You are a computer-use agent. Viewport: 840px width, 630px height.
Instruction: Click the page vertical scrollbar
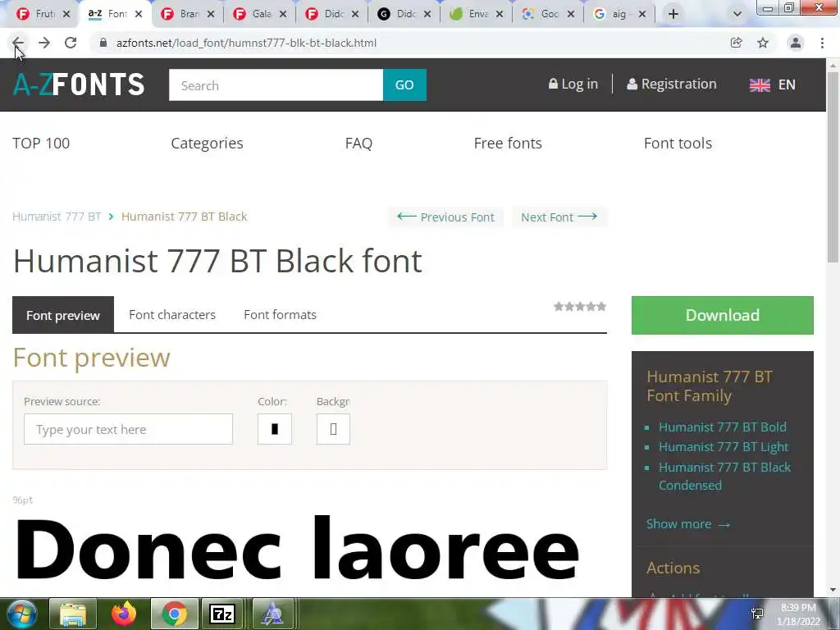[833, 166]
